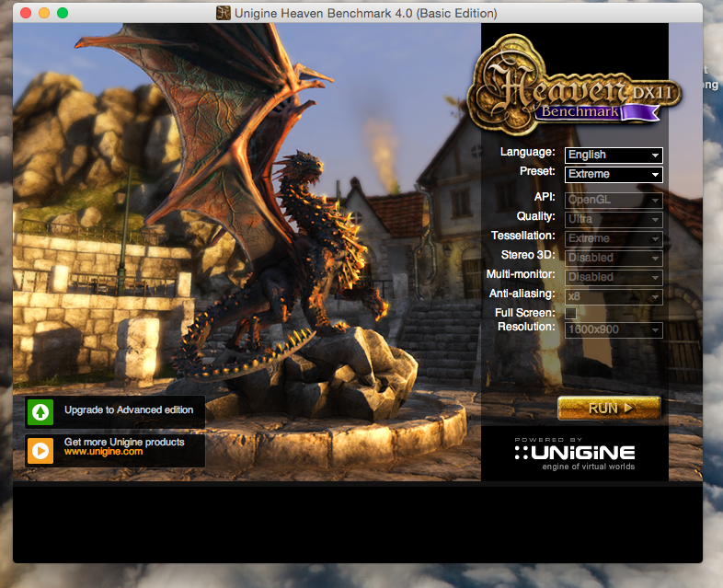Maximize the window with the green button
Image resolution: width=723 pixels, height=588 pixels.
[63, 13]
